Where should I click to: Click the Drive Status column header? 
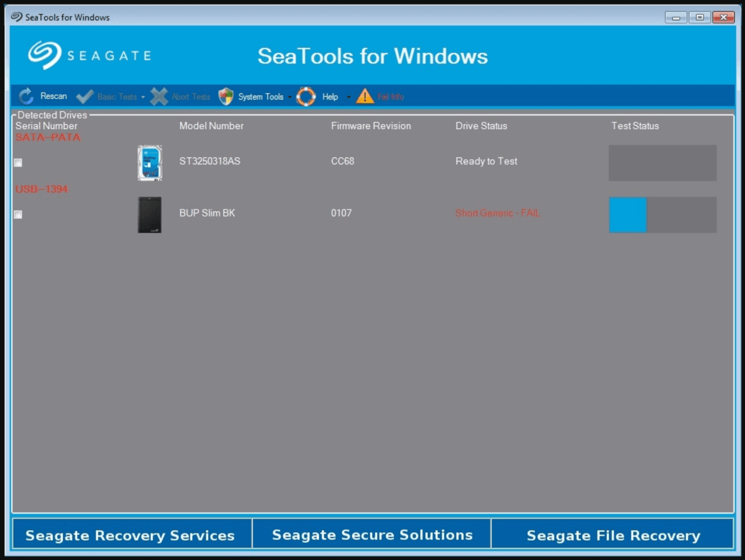click(480, 126)
